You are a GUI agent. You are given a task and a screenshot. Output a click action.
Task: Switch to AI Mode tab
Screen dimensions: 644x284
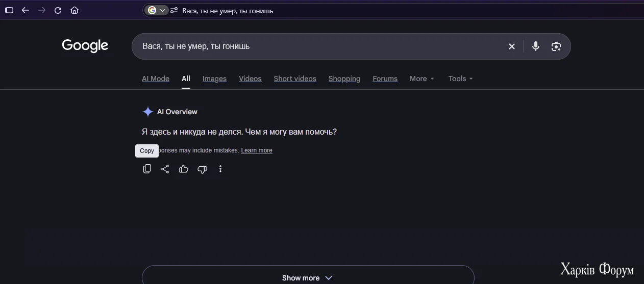click(156, 79)
